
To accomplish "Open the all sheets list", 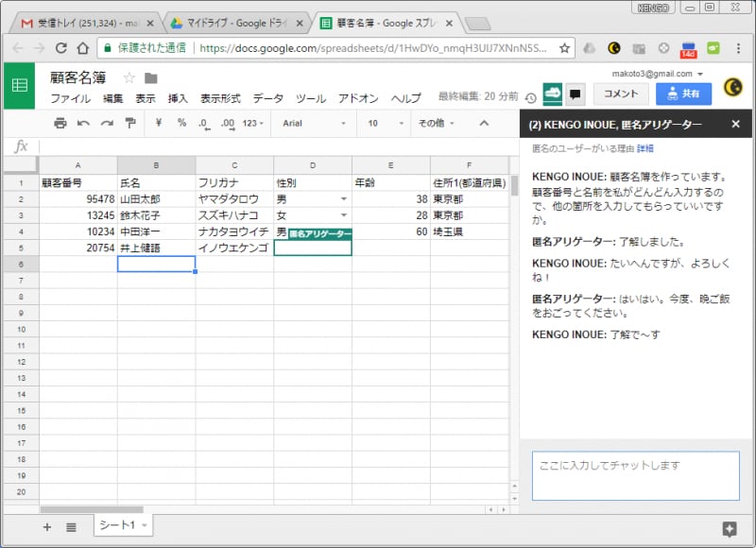I will click(71, 526).
